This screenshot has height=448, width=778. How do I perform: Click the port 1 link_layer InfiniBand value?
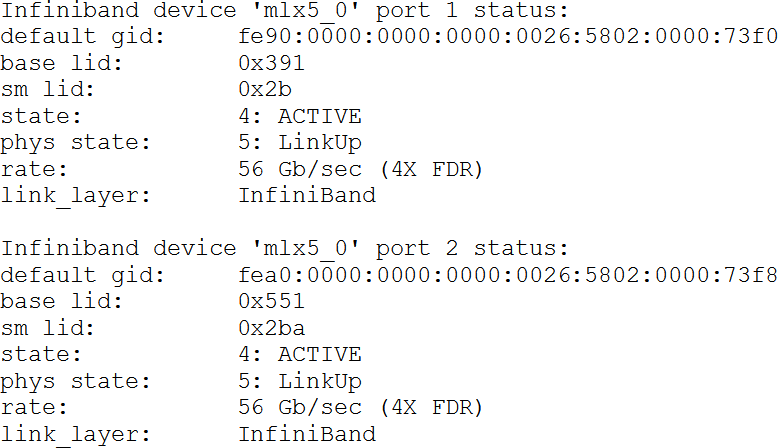[307, 195]
